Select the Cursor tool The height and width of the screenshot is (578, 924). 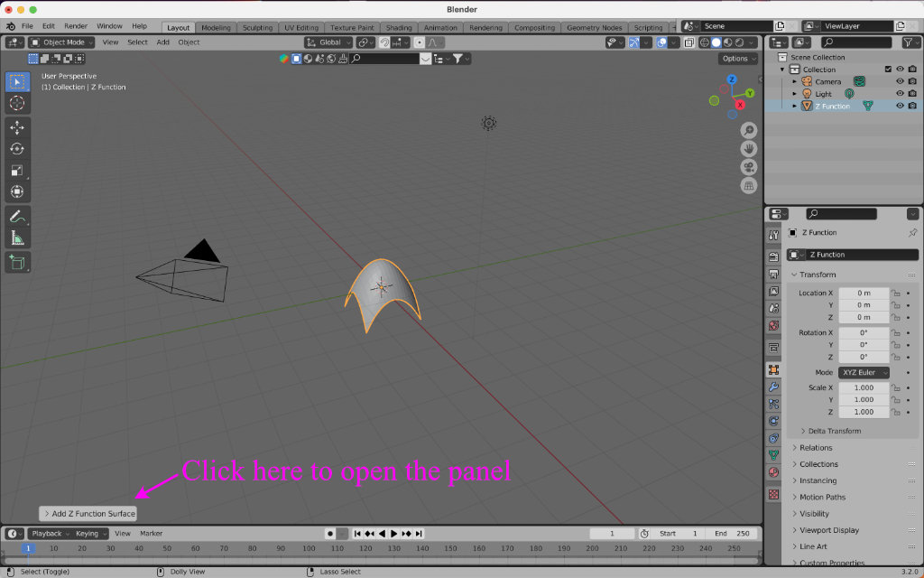pyautogui.click(x=17, y=103)
